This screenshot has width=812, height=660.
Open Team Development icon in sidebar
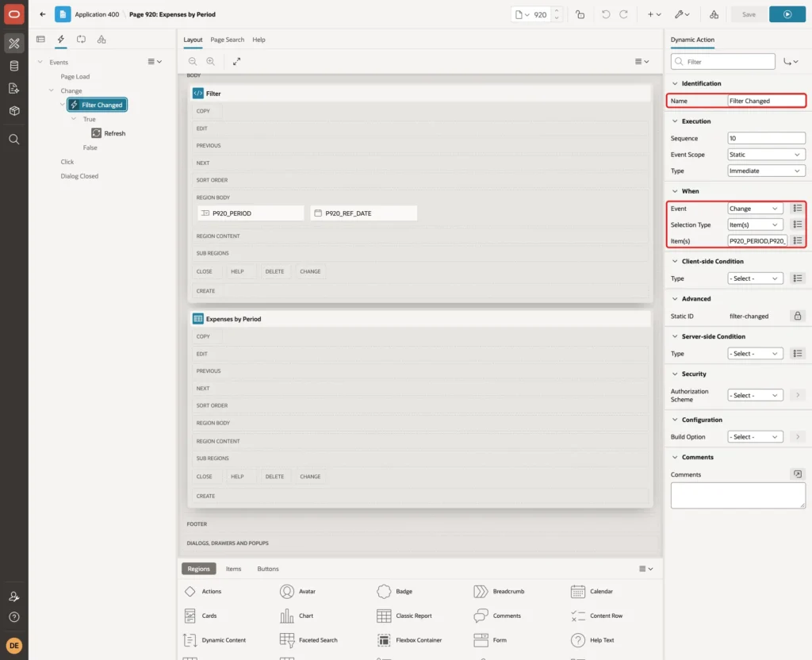(14, 88)
